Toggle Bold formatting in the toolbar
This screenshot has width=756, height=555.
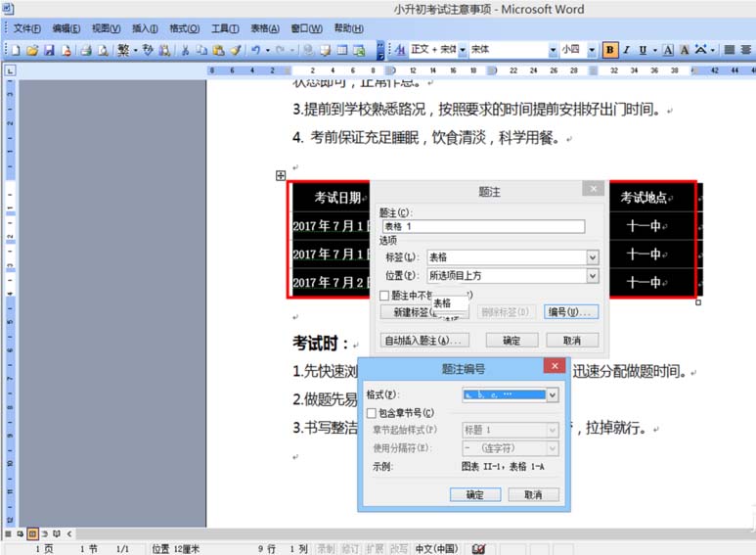click(610, 50)
